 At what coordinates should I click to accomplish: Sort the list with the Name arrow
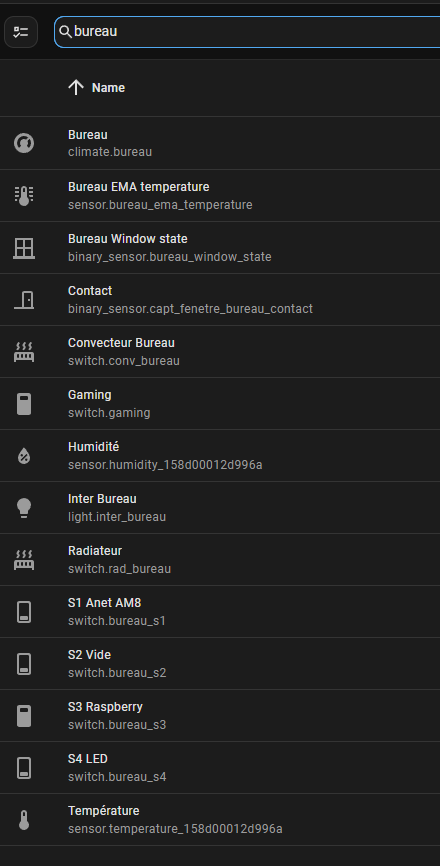76,87
